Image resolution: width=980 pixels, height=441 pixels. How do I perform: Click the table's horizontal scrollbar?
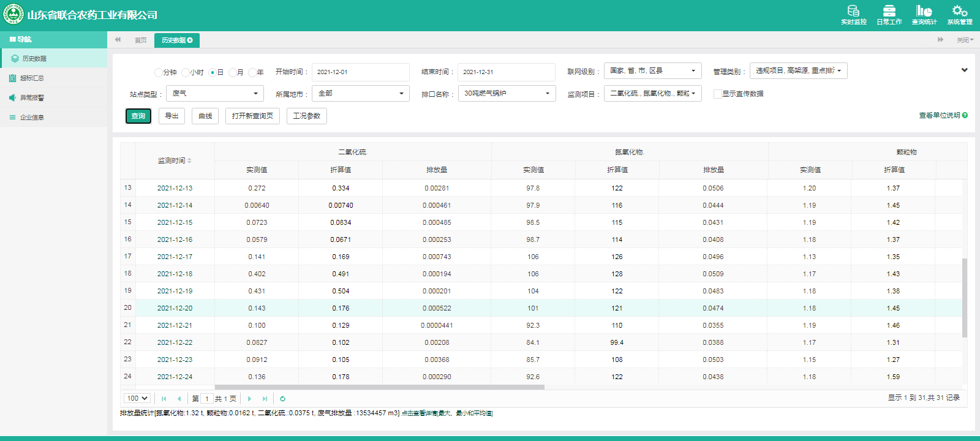[x=380, y=387]
